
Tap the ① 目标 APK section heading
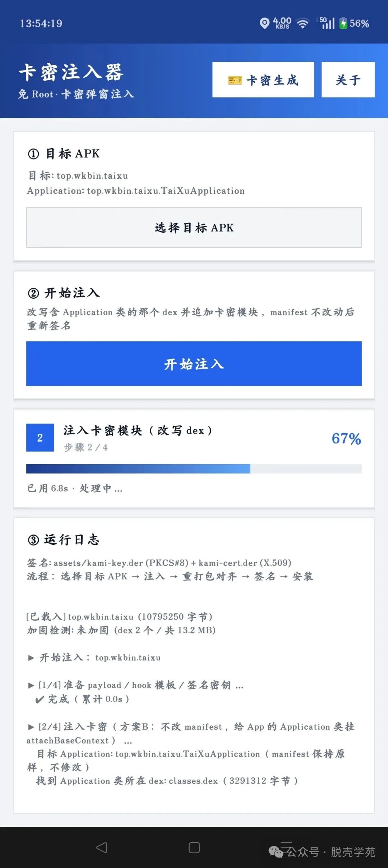point(64,154)
